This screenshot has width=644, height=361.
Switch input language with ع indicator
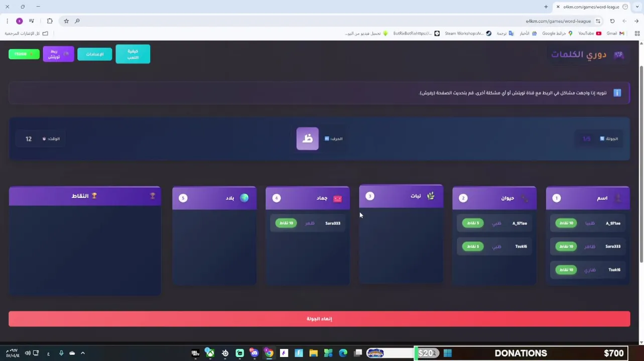(x=48, y=353)
